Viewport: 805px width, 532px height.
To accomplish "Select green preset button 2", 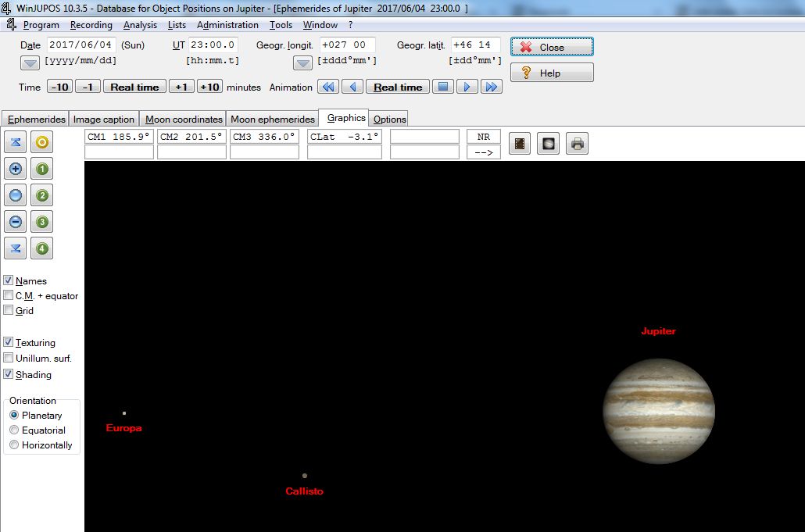I will coord(42,195).
